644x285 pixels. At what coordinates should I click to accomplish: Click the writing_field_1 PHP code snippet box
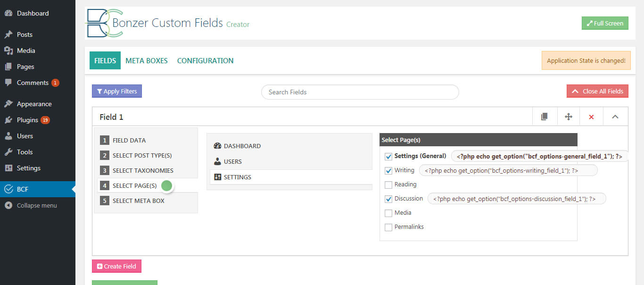click(508, 170)
